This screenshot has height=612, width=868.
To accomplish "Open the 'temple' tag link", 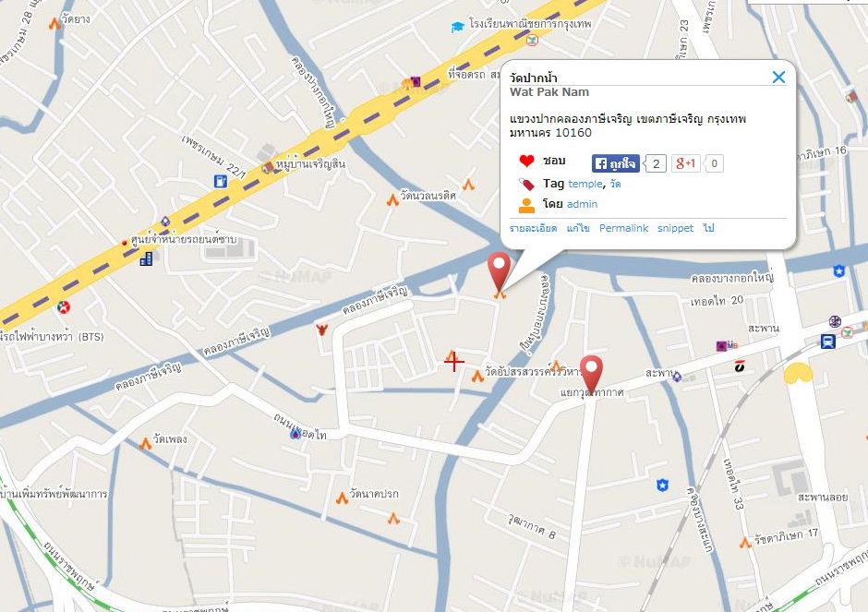I will [585, 184].
